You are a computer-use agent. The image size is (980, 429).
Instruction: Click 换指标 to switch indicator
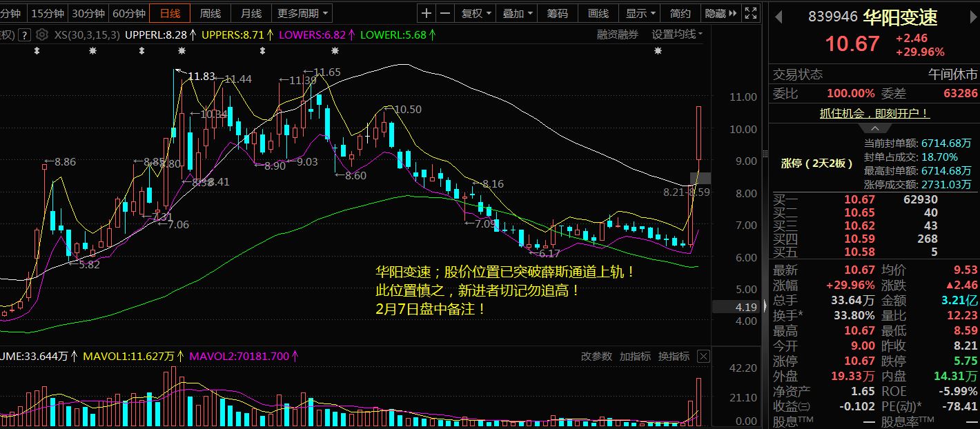(674, 356)
